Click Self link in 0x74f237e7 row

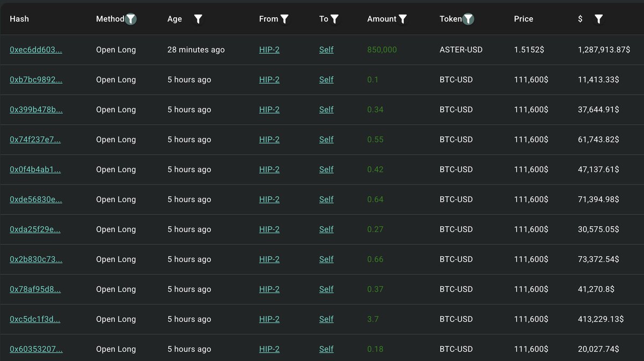(326, 140)
